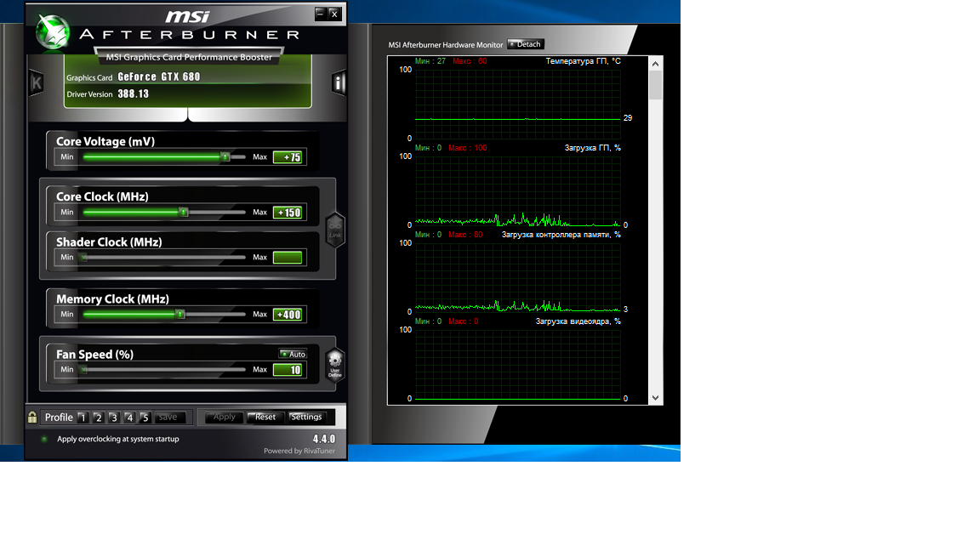Click the Загрузка видеоядра graph
980x551 pixels.
pos(517,364)
